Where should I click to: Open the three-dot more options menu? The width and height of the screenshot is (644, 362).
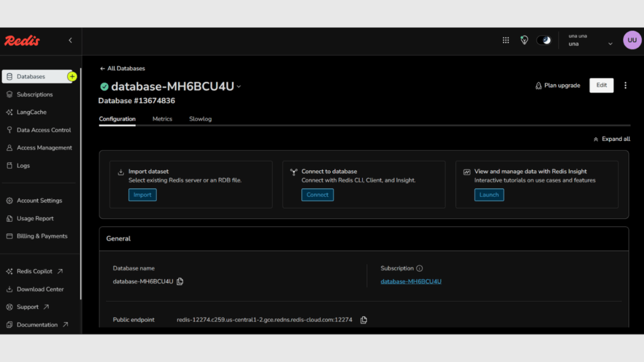coord(625,85)
